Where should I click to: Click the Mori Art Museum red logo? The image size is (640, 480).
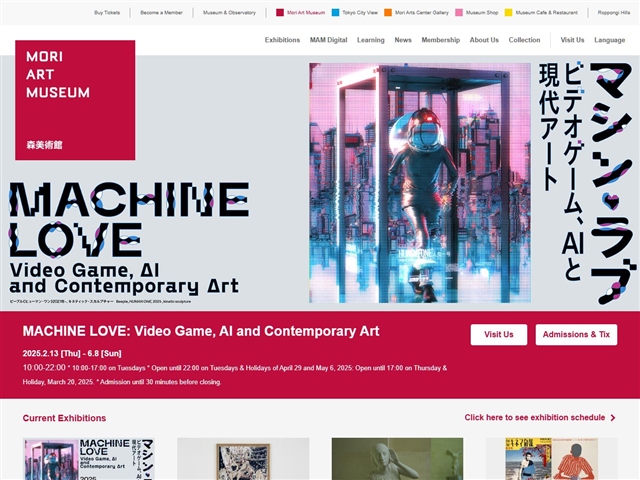(75, 100)
